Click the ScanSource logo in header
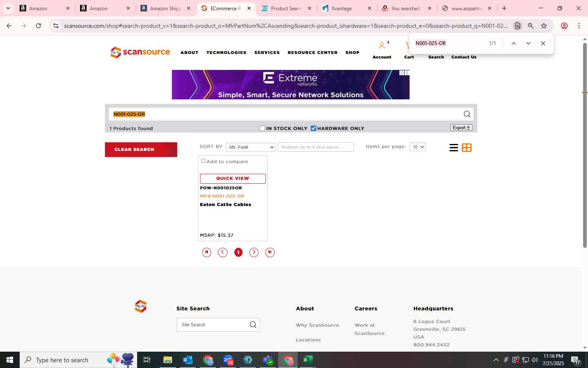Image resolution: width=588 pixels, height=368 pixels. pos(140,52)
